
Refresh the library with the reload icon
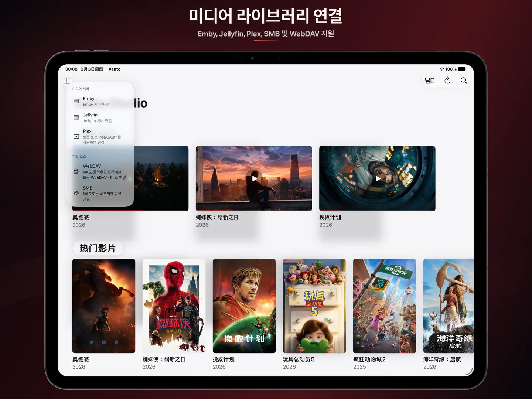pyautogui.click(x=447, y=81)
